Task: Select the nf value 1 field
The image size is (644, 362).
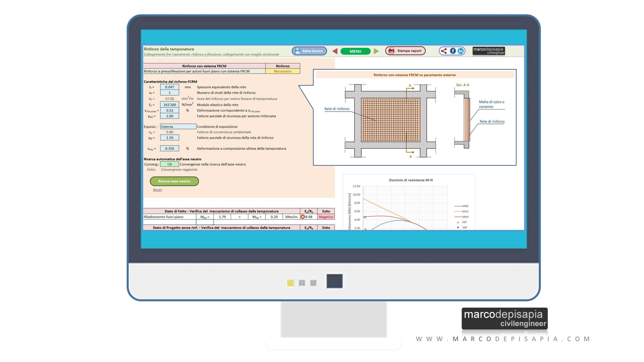Action: 170,93
